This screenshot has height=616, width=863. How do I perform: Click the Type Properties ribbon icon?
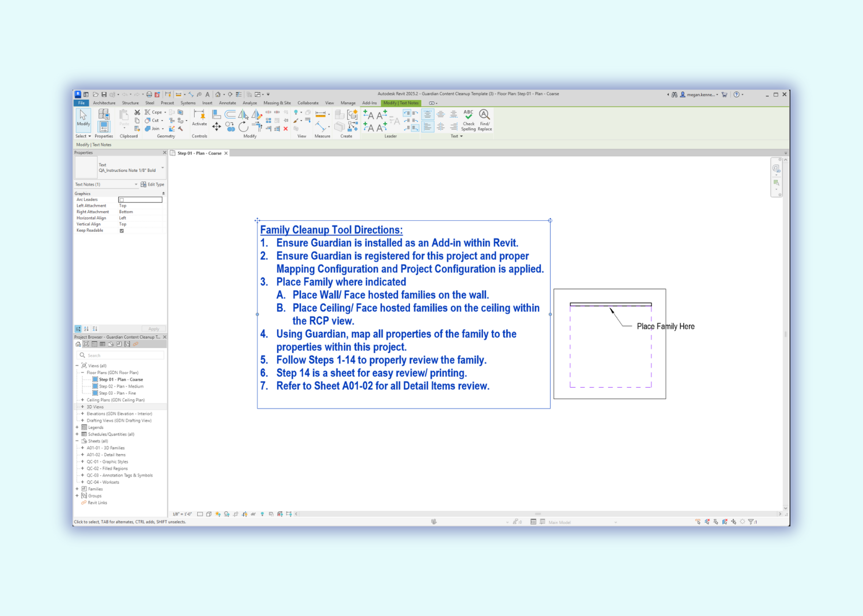click(104, 114)
